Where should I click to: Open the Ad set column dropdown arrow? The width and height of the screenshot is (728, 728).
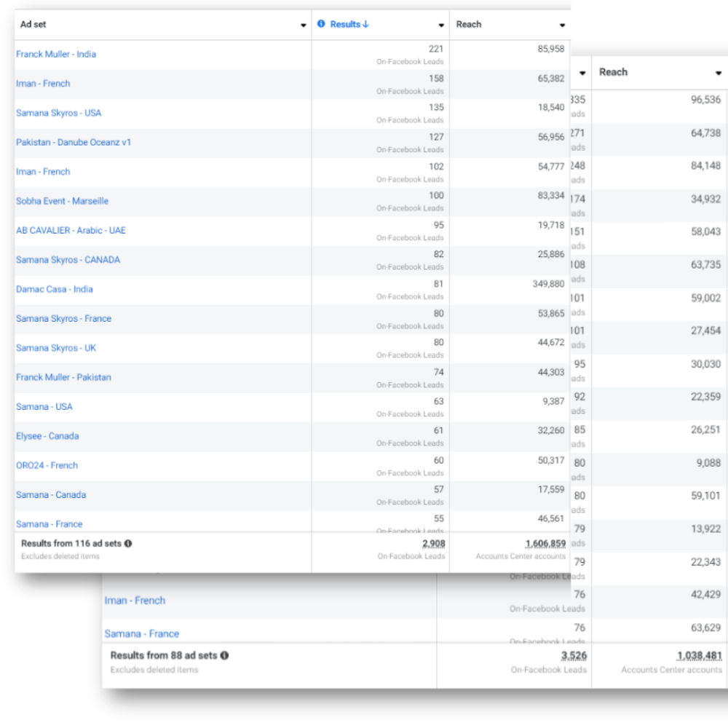coord(303,25)
